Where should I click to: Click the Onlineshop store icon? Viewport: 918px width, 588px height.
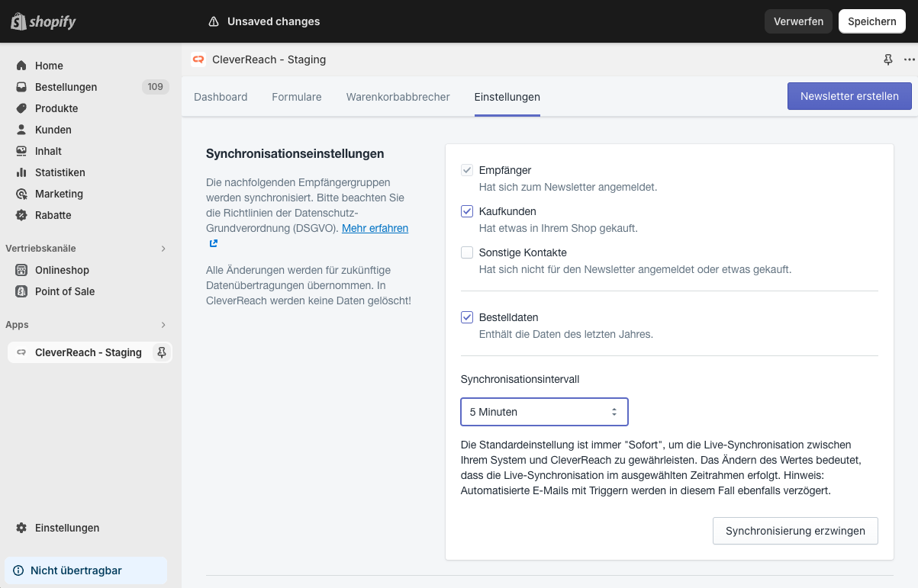(21, 270)
